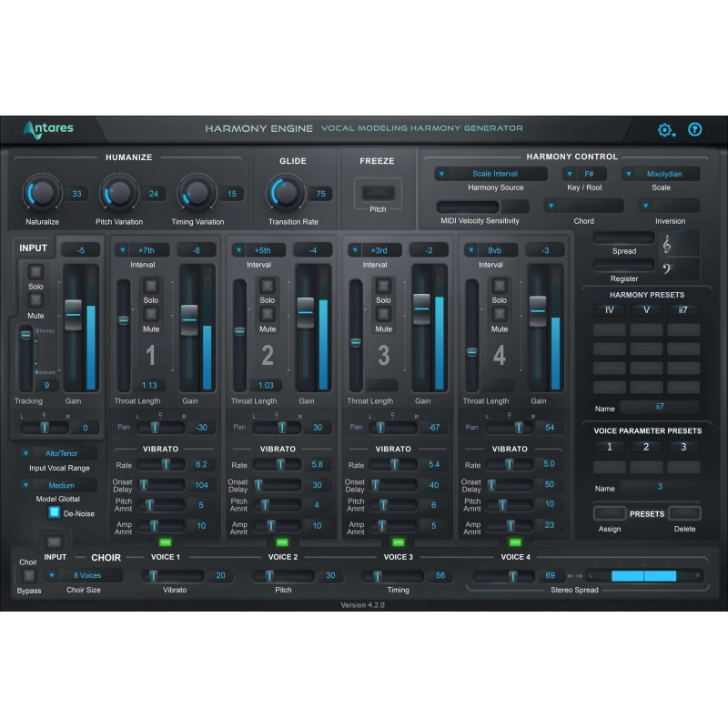Open the Harmony Source dropdown showing Scale Interval

click(x=492, y=173)
